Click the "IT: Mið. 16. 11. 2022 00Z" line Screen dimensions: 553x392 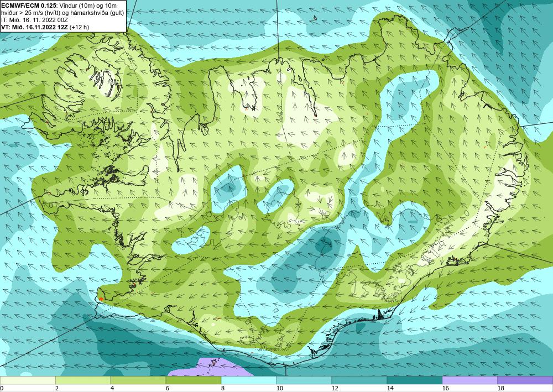click(x=34, y=20)
